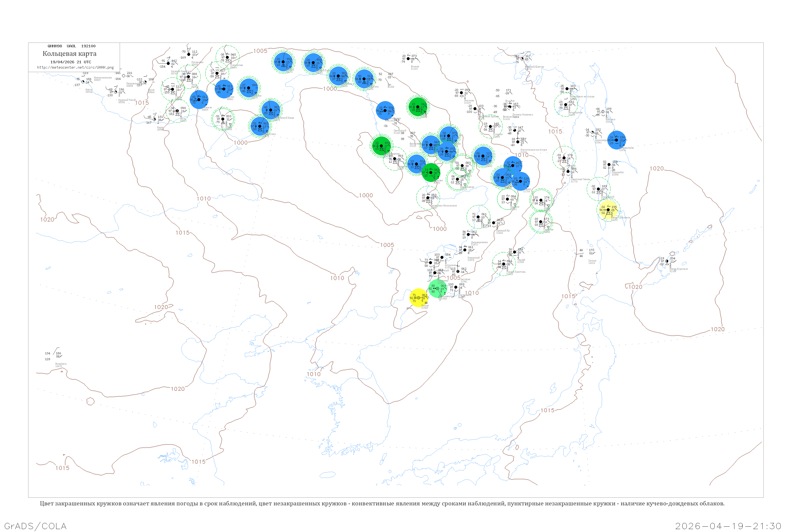Image resolution: width=798 pixels, height=532 pixels.
Task: Click the GrADS/COLA label at bottom left
Action: [35, 526]
